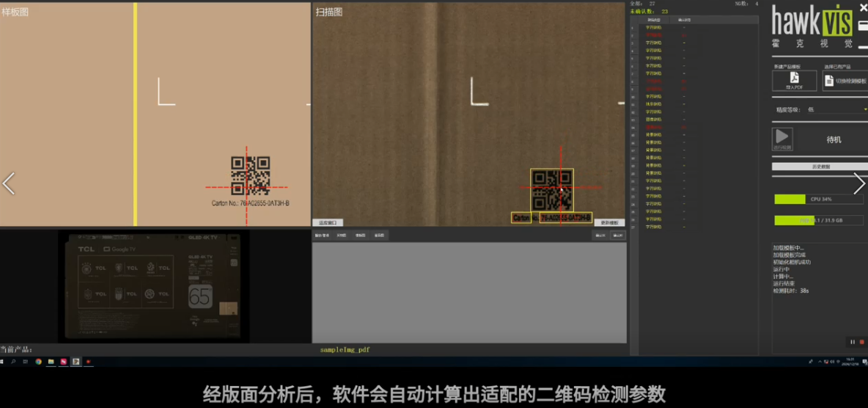Click the 切换检测模板 document icon button
Image resolution: width=868 pixels, height=408 pixels.
point(846,81)
